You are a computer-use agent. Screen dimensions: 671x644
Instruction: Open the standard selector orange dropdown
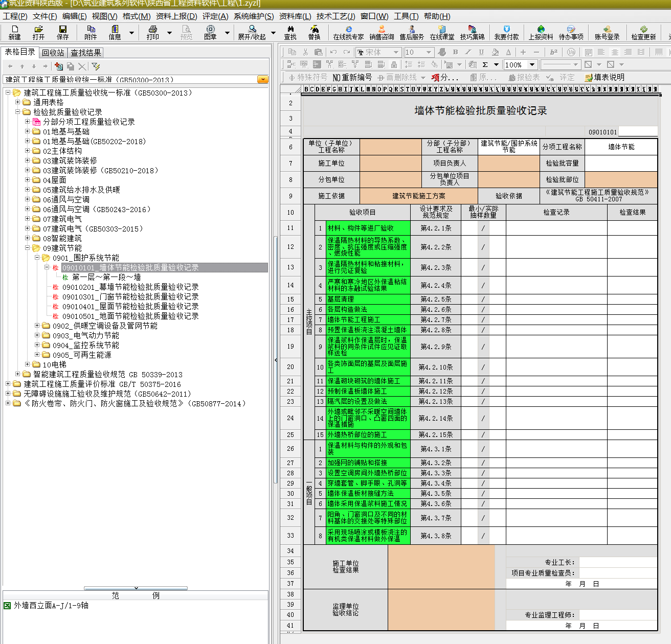(x=263, y=80)
